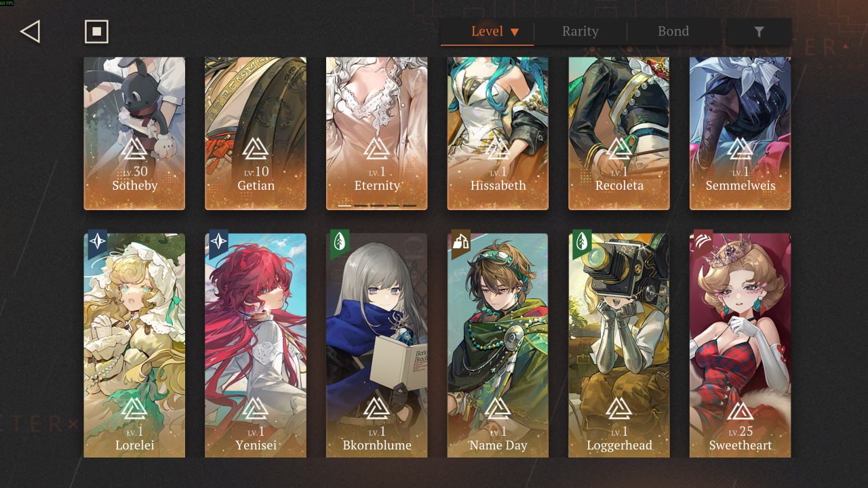Click the Recoleta name label
This screenshot has width=868, height=488.
click(619, 185)
